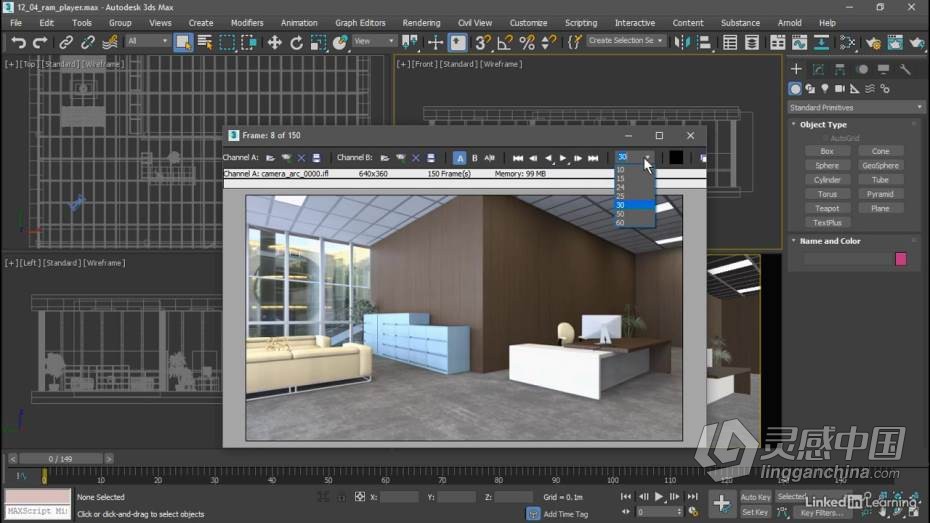Open Render Setup teapot icon

(873, 42)
